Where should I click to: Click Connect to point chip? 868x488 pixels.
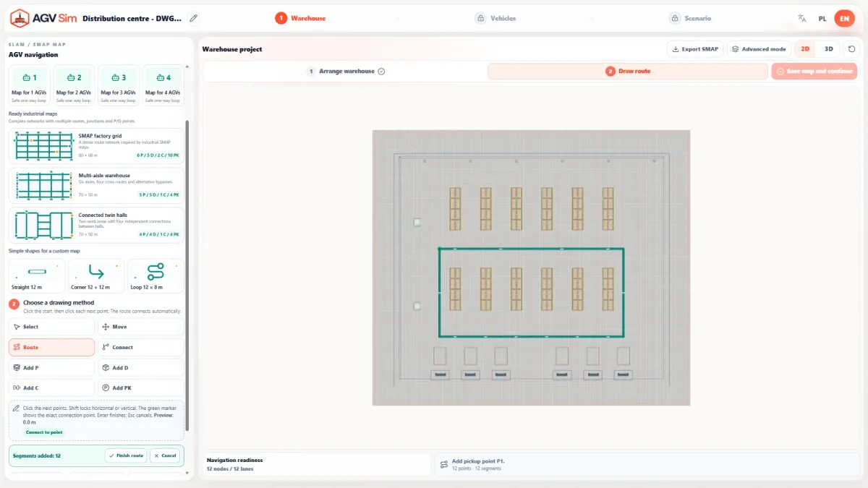[44, 432]
